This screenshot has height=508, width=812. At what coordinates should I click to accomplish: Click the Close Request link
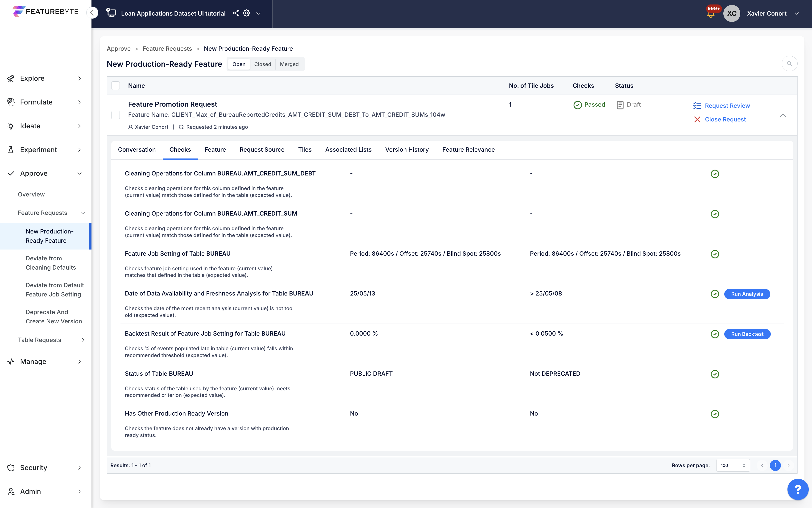click(725, 120)
